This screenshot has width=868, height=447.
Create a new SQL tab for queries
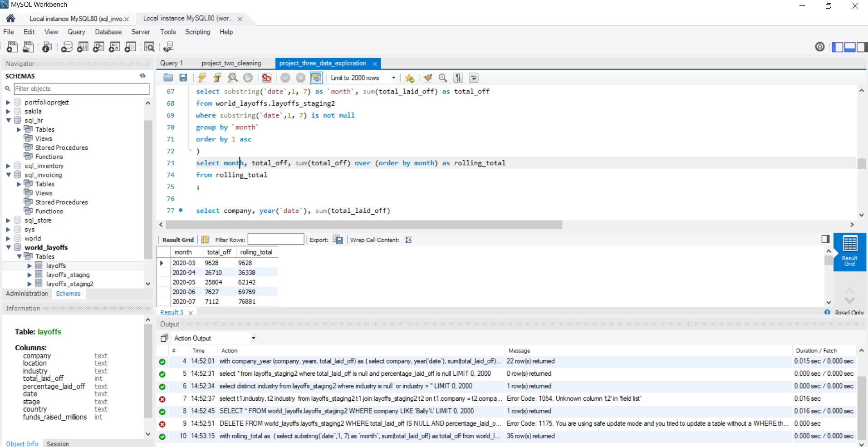12,47
